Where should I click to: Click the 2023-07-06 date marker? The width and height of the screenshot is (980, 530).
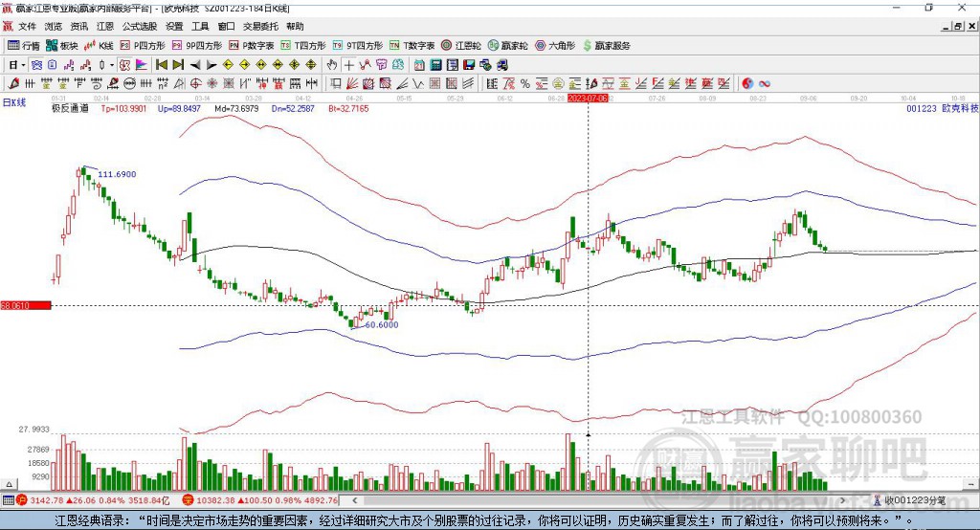588,99
